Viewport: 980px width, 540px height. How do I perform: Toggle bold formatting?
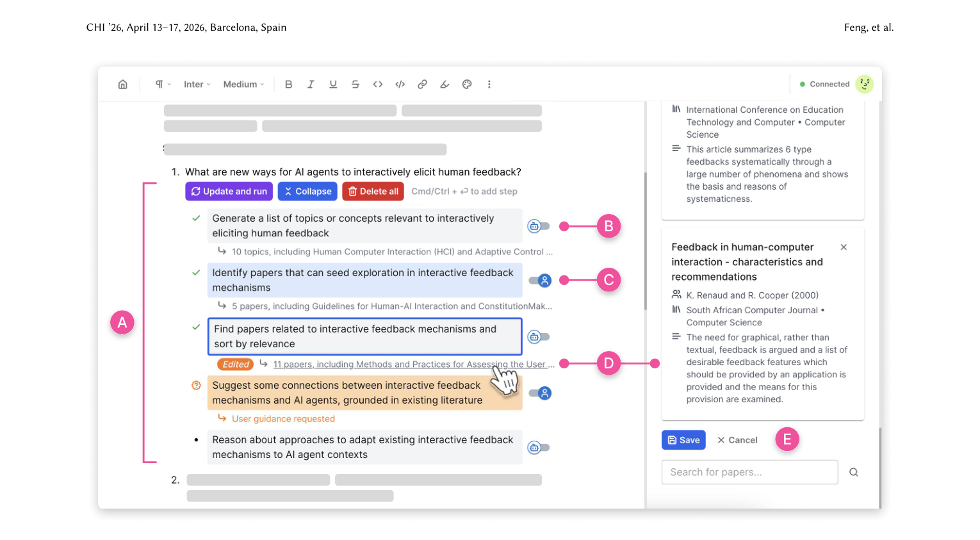tap(289, 85)
